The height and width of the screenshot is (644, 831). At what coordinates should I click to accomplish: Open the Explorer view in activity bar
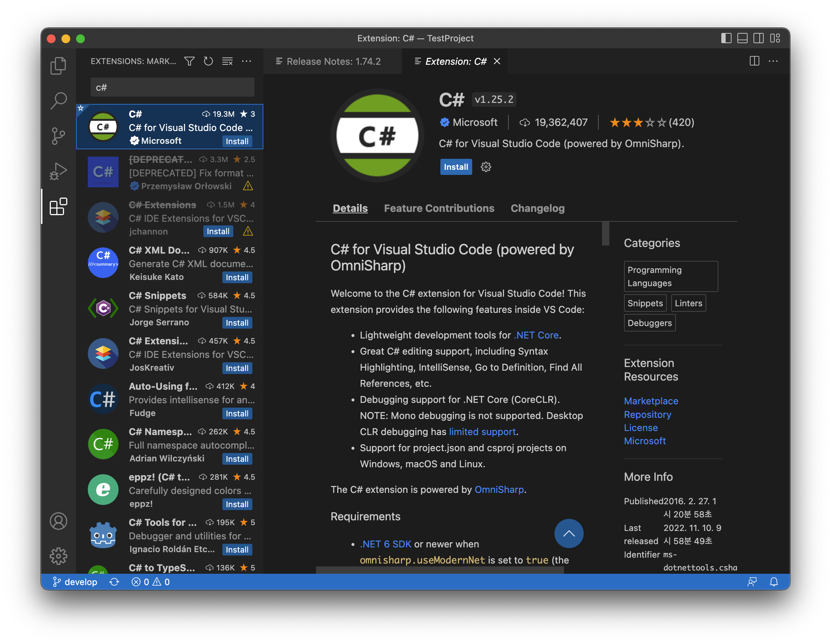(58, 65)
